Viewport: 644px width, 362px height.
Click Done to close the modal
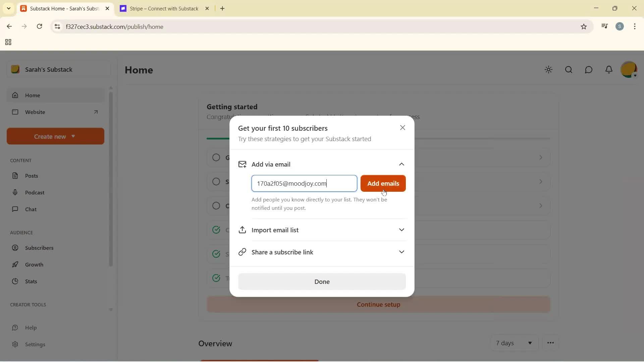[x=322, y=282]
